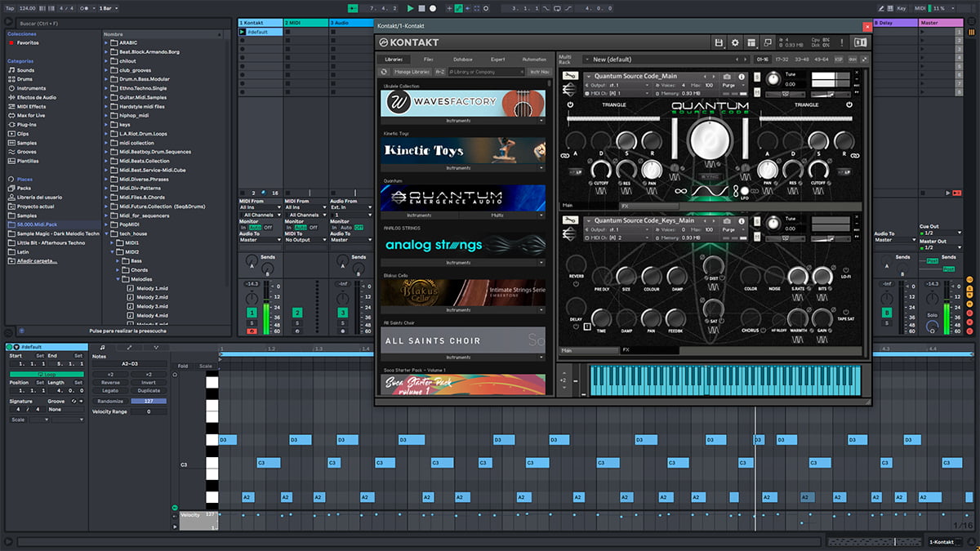Select the All Saints Choir library banner
The width and height of the screenshot is (980, 551).
(463, 340)
